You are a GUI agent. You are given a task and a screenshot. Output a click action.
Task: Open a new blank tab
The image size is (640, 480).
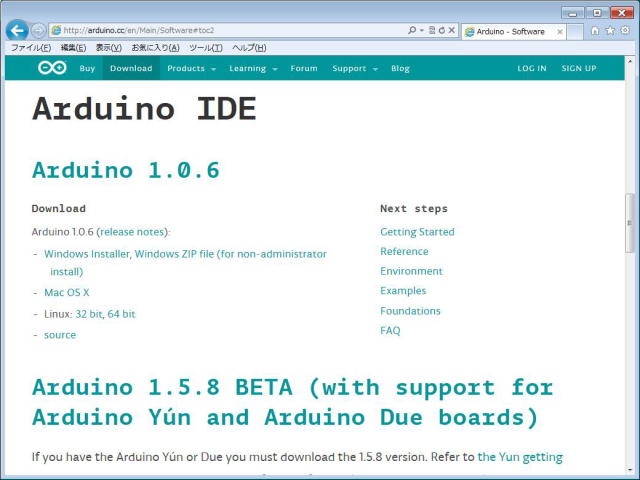tap(575, 31)
